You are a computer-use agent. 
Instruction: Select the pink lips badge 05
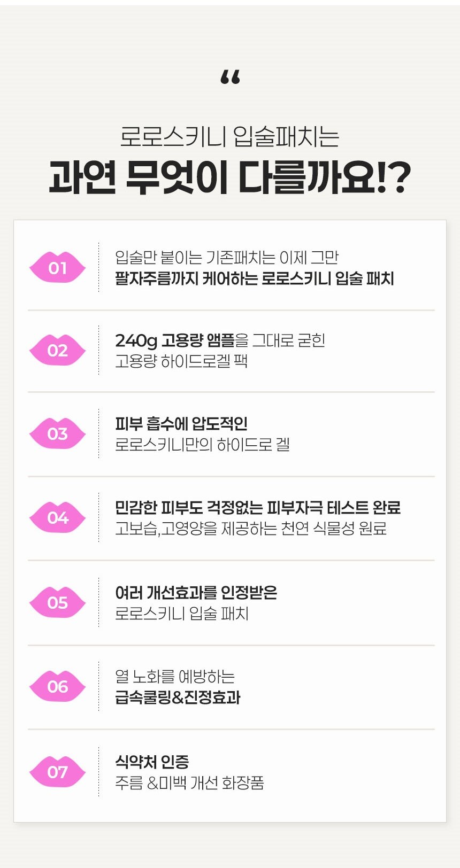[57, 602]
